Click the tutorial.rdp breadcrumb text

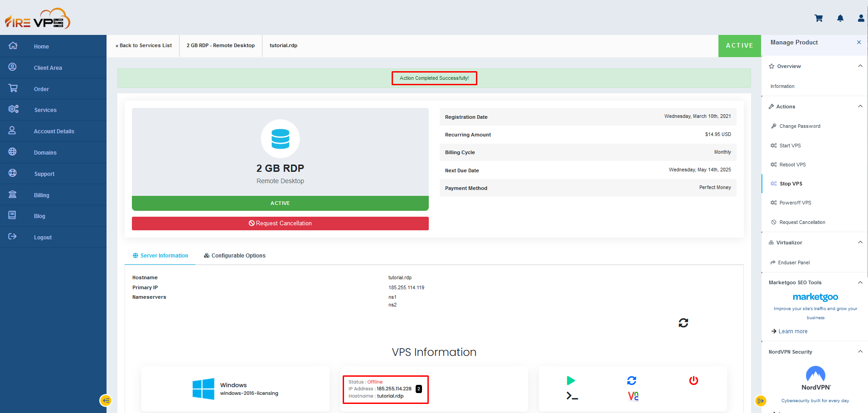click(283, 45)
